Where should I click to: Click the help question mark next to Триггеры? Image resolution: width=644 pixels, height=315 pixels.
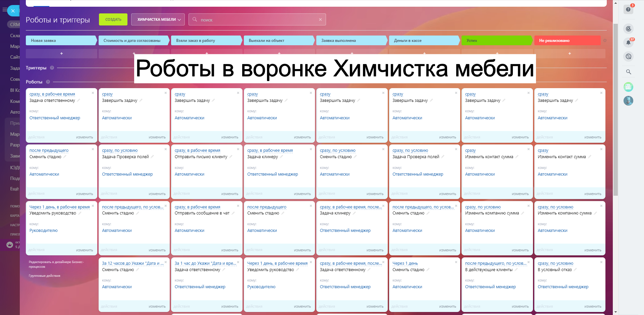click(52, 68)
